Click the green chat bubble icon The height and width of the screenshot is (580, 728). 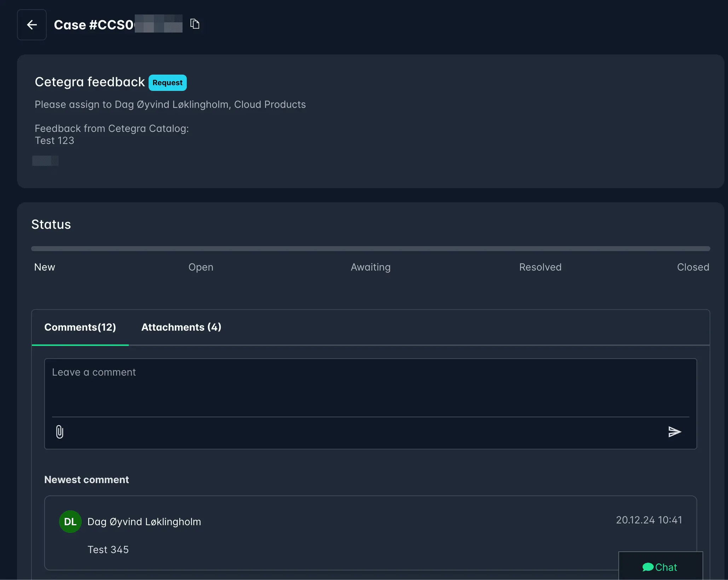click(648, 567)
